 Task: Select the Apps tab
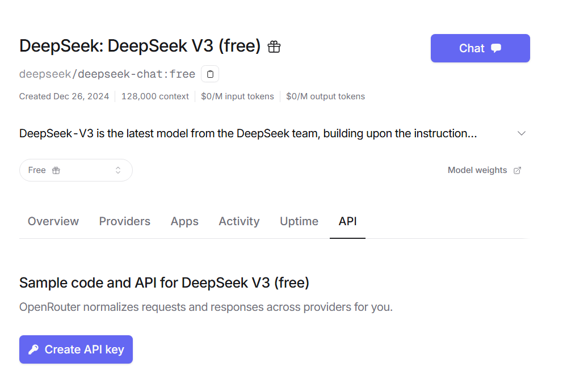(184, 221)
